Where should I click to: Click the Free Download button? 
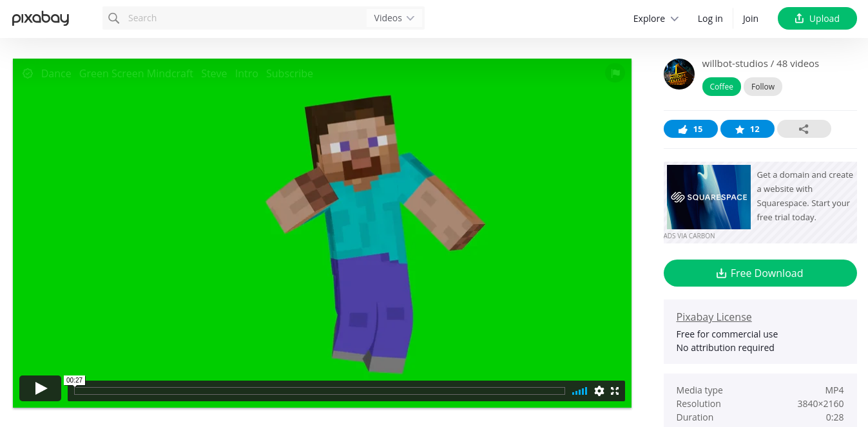pyautogui.click(x=760, y=273)
